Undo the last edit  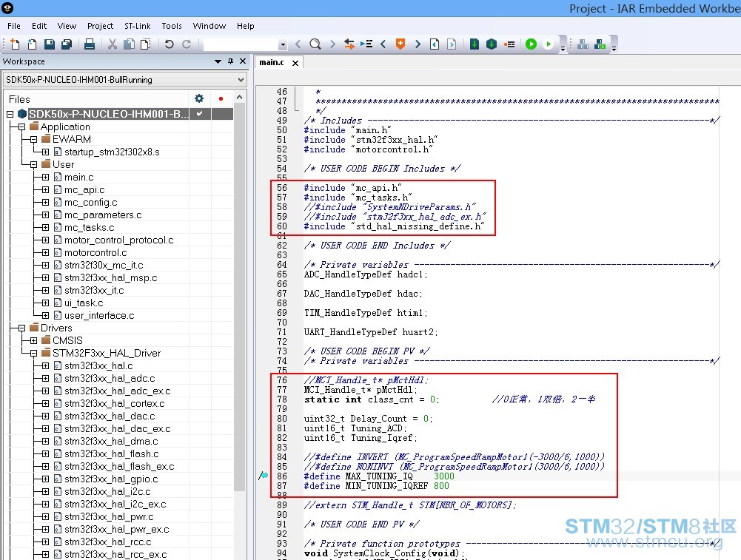tap(169, 44)
